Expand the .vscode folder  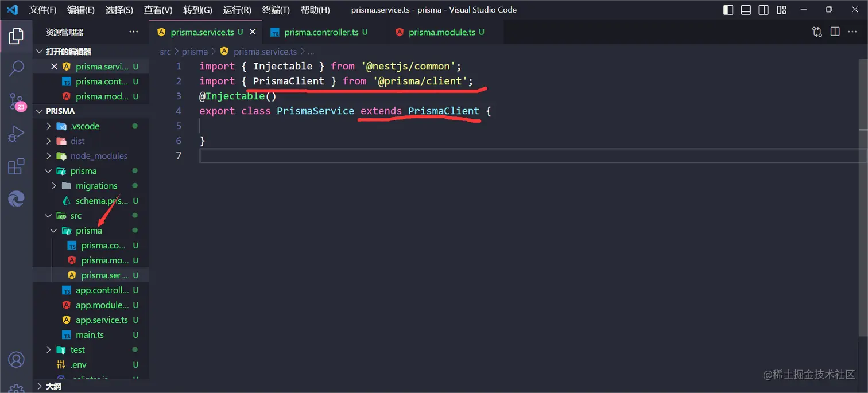(x=91, y=126)
